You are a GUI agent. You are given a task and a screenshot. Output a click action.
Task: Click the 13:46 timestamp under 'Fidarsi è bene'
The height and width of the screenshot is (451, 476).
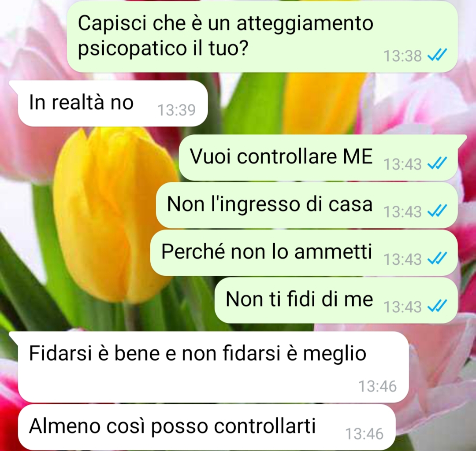[378, 386]
